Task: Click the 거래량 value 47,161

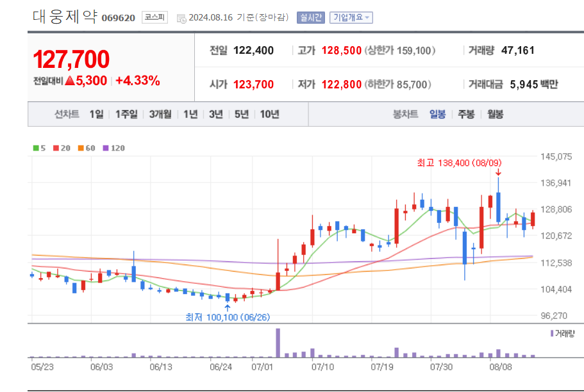Action: (518, 50)
